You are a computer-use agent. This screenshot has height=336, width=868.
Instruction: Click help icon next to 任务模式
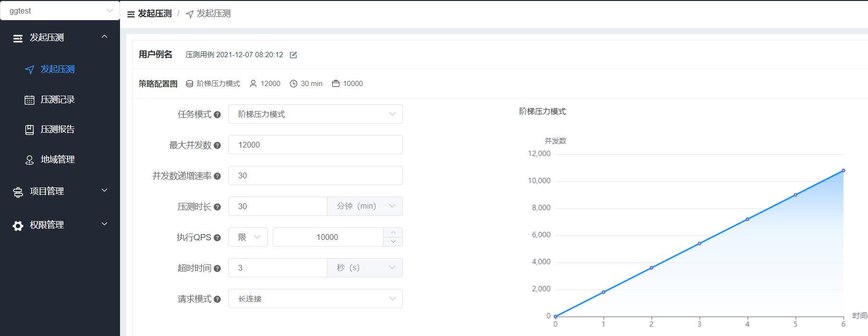pos(217,115)
